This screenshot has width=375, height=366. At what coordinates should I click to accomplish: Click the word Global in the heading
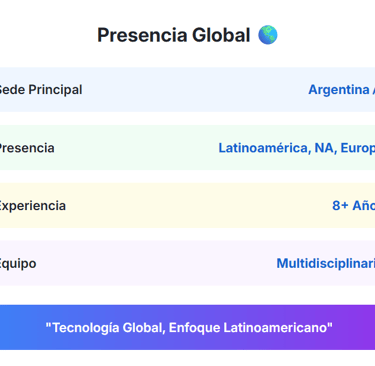(x=221, y=35)
